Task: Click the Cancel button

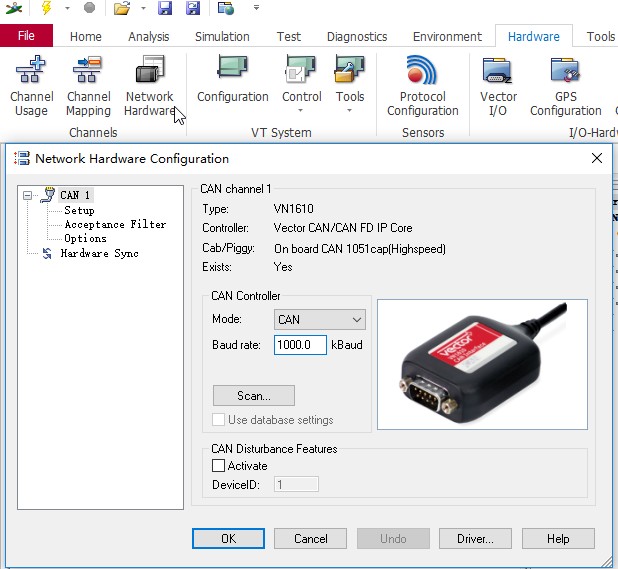Action: pos(311,539)
